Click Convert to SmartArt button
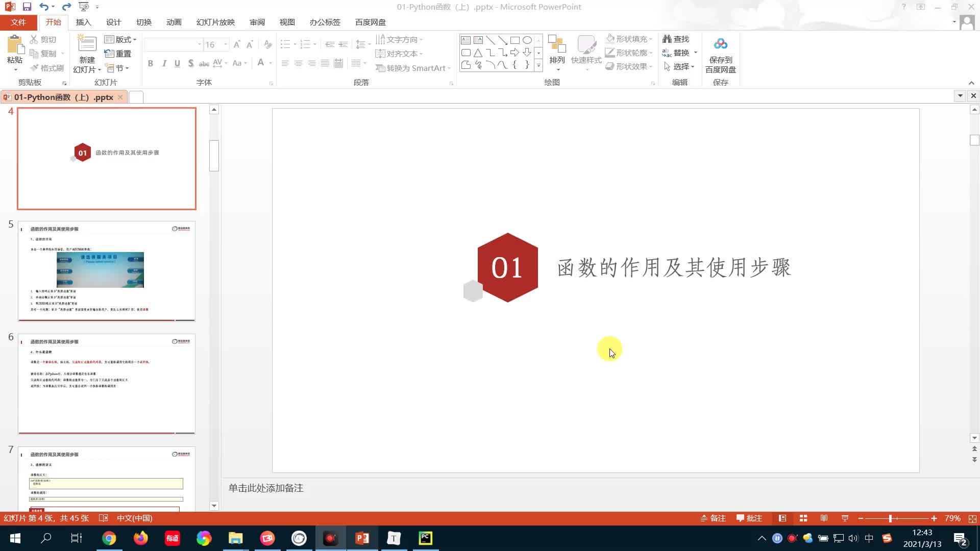Viewport: 980px width, 551px height. pos(413,68)
